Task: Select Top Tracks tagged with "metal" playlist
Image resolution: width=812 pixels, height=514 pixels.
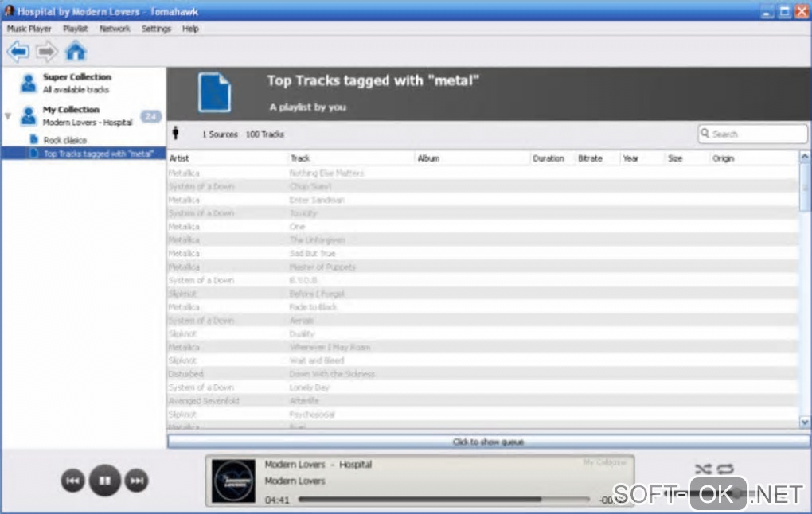Action: [x=84, y=154]
